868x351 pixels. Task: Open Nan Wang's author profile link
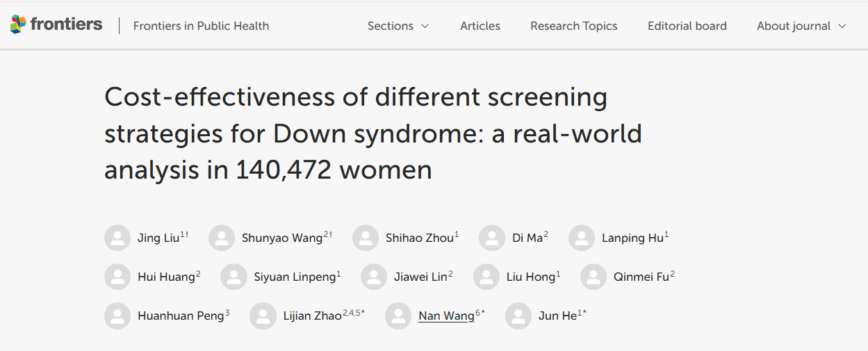click(446, 316)
